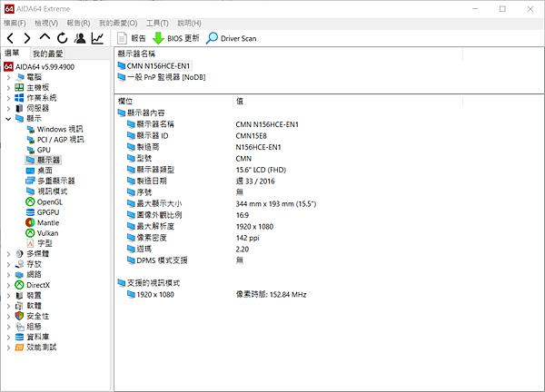The width and height of the screenshot is (545, 392).
Task: Expand the 存放 tree node
Action: tap(8, 264)
